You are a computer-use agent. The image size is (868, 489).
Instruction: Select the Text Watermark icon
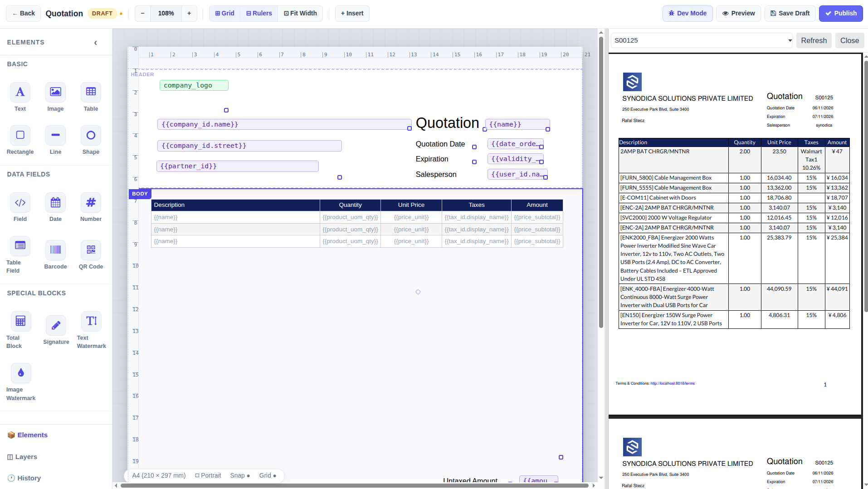pyautogui.click(x=91, y=321)
